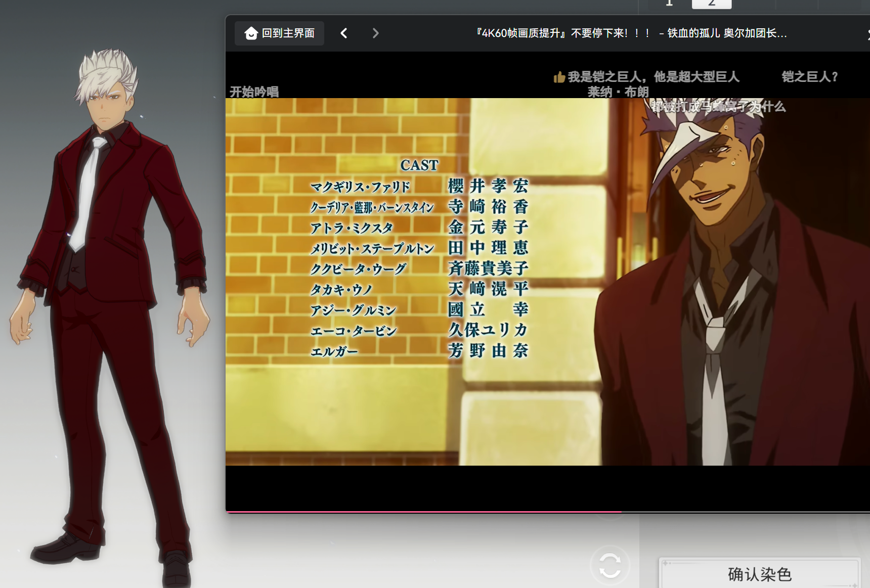The image size is (870, 588).
Task: Click the rotate character refresh icon
Action: pyautogui.click(x=610, y=565)
